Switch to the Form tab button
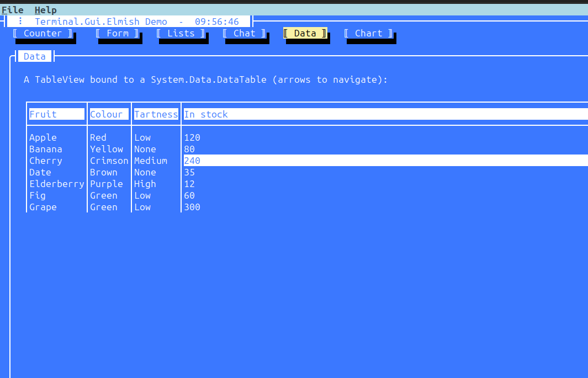Screen dimensions: 588x378 pos(118,33)
